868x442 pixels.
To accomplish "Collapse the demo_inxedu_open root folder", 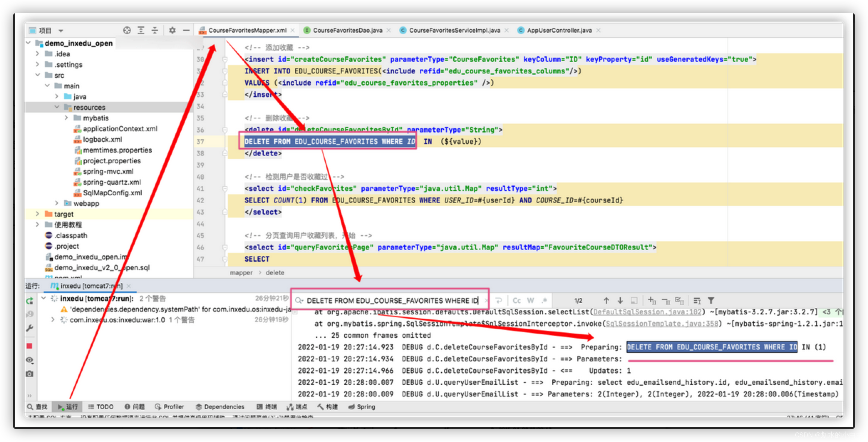I will [29, 43].
